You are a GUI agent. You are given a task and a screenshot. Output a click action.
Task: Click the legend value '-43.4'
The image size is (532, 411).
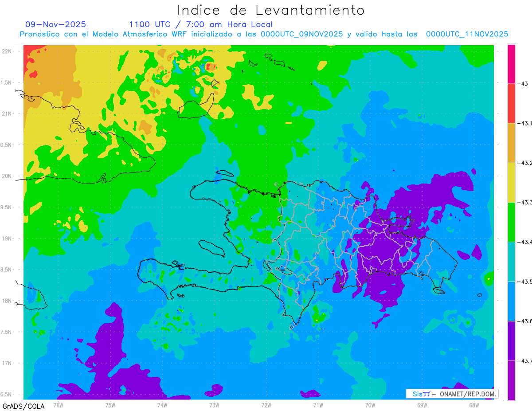[x=524, y=242]
